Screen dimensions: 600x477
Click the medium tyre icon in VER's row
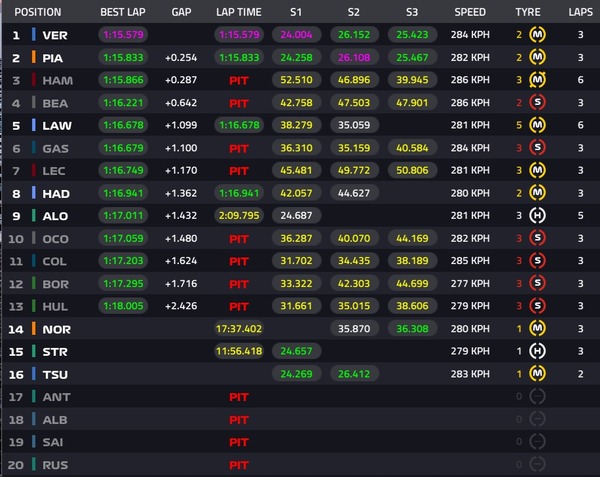536,35
